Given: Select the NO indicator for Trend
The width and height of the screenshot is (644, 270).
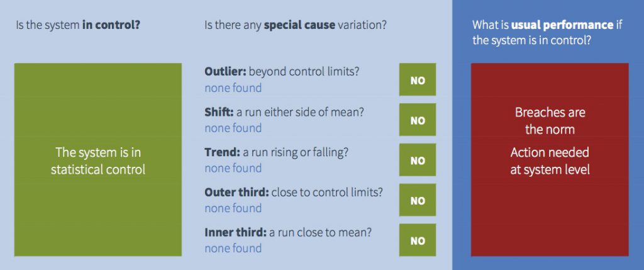Looking at the screenshot, I should (x=418, y=160).
